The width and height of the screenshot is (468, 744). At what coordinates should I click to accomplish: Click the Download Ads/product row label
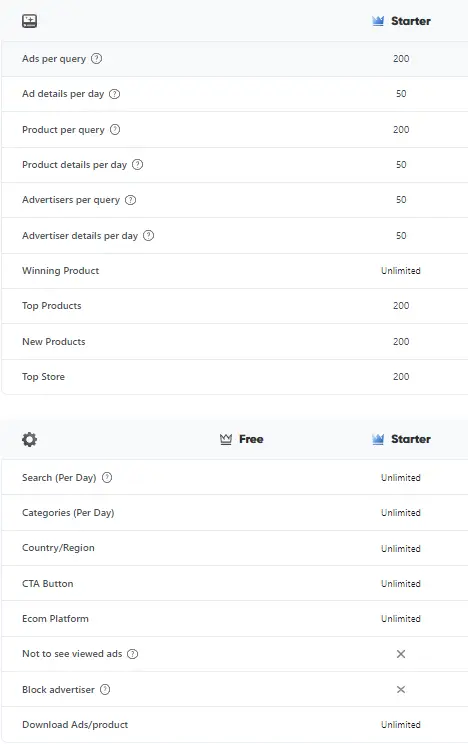[x=75, y=725]
